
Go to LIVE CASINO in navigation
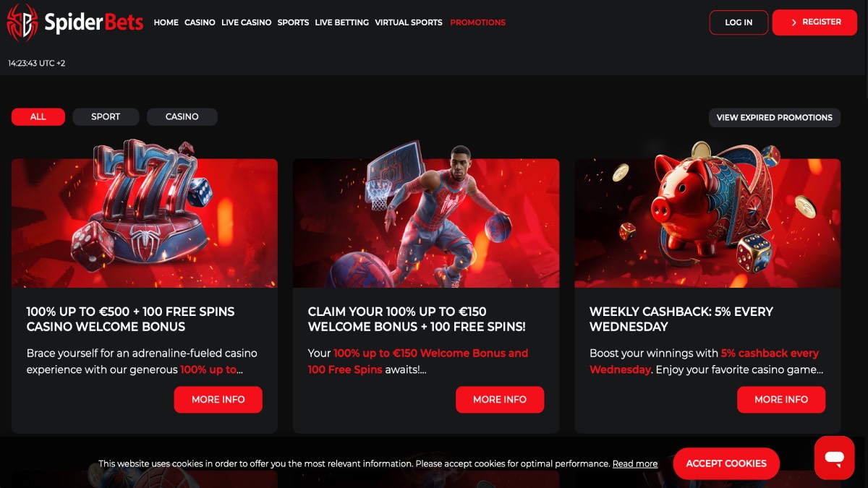pos(247,22)
